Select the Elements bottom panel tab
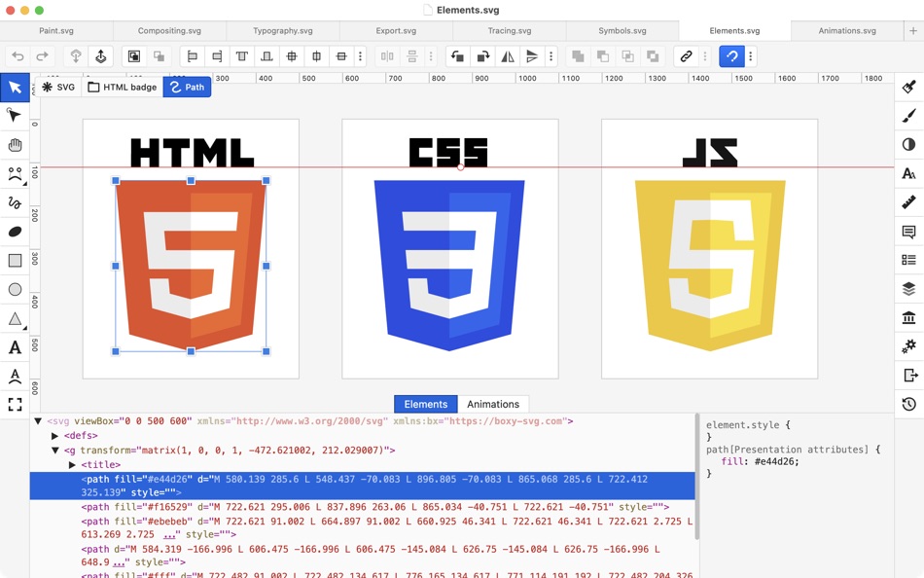Screen dimensions: 924x578 pyautogui.click(x=425, y=404)
